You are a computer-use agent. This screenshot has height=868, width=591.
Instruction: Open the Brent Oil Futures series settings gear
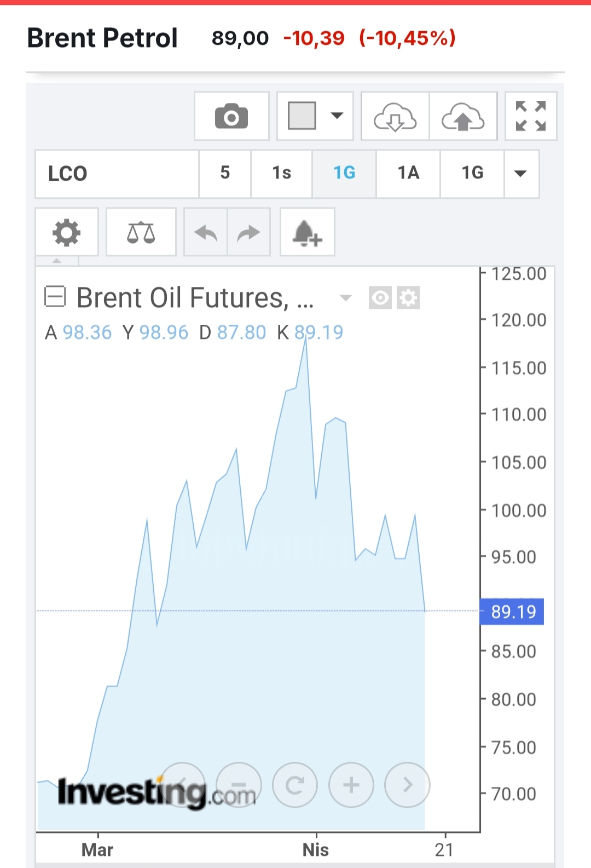408,298
